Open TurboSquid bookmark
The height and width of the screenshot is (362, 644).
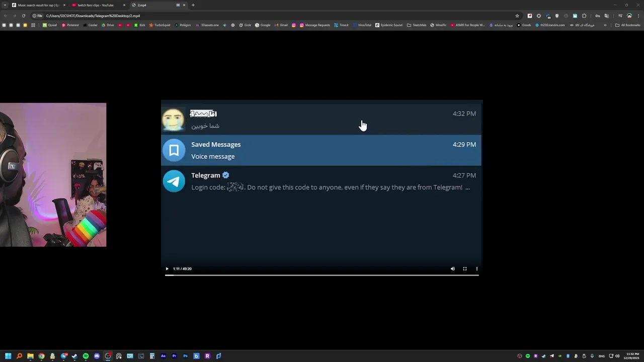click(x=159, y=25)
